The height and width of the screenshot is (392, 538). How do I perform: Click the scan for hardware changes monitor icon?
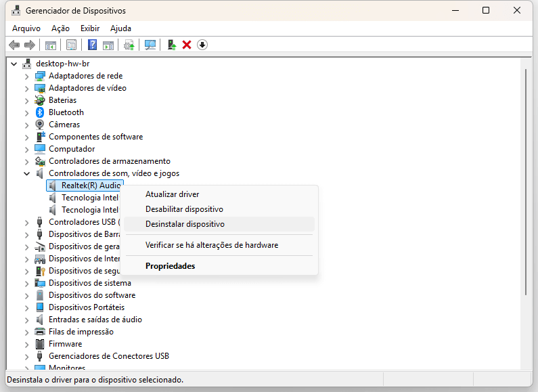point(150,45)
